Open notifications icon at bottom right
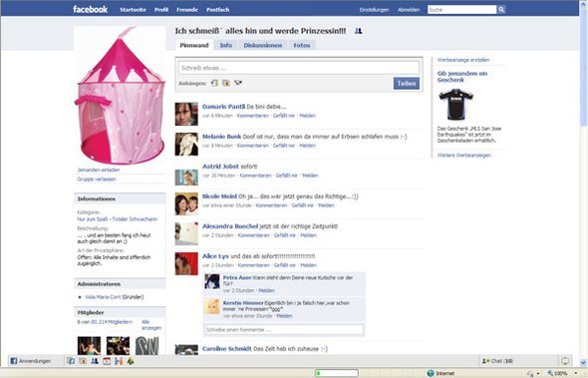This screenshot has height=378, width=588. [x=565, y=361]
